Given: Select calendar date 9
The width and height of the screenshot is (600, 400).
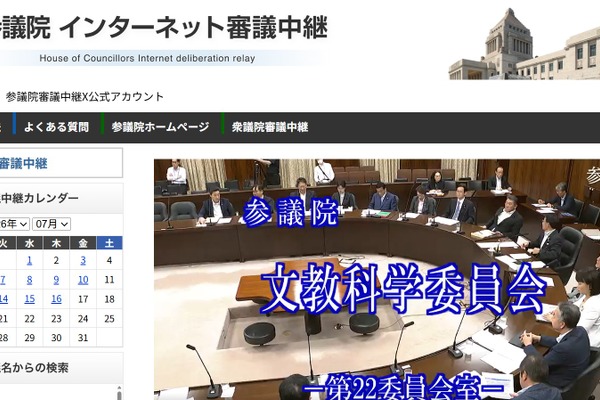Looking at the screenshot, I should pyautogui.click(x=56, y=280).
